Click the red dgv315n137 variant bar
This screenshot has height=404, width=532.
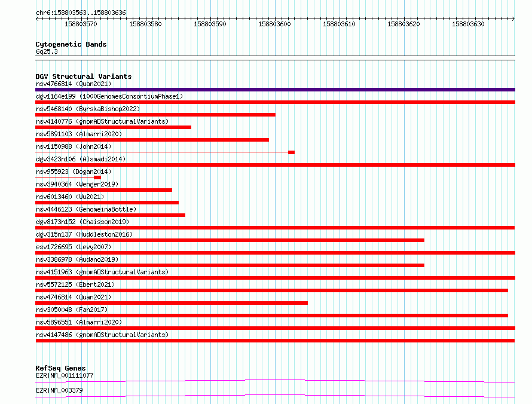tap(230, 240)
